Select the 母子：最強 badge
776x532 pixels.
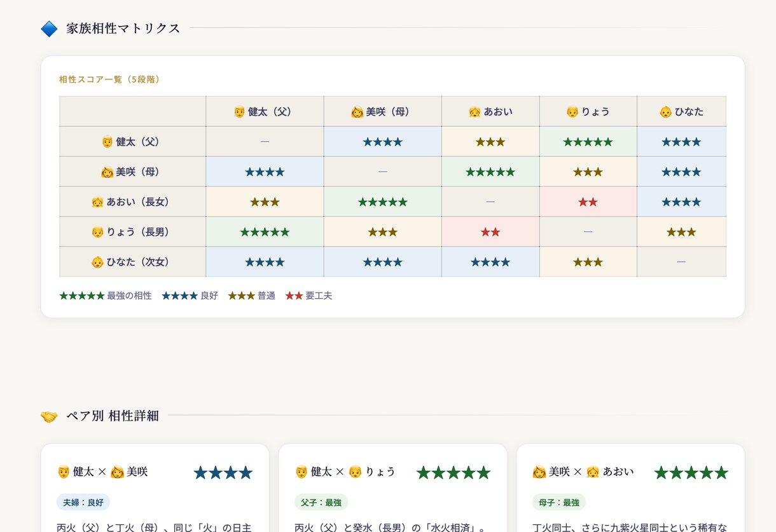coord(559,502)
